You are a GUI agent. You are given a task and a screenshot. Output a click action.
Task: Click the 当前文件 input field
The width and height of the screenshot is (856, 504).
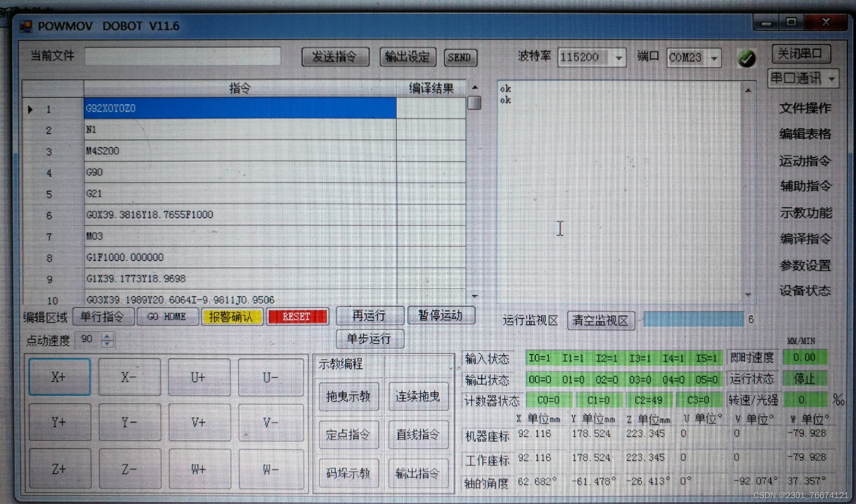[x=183, y=57]
